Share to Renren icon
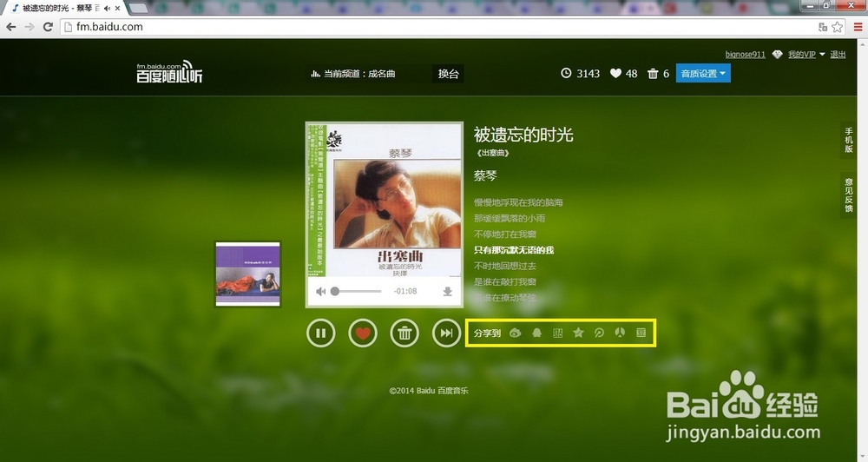Image resolution: width=868 pixels, height=462 pixels. pos(620,333)
